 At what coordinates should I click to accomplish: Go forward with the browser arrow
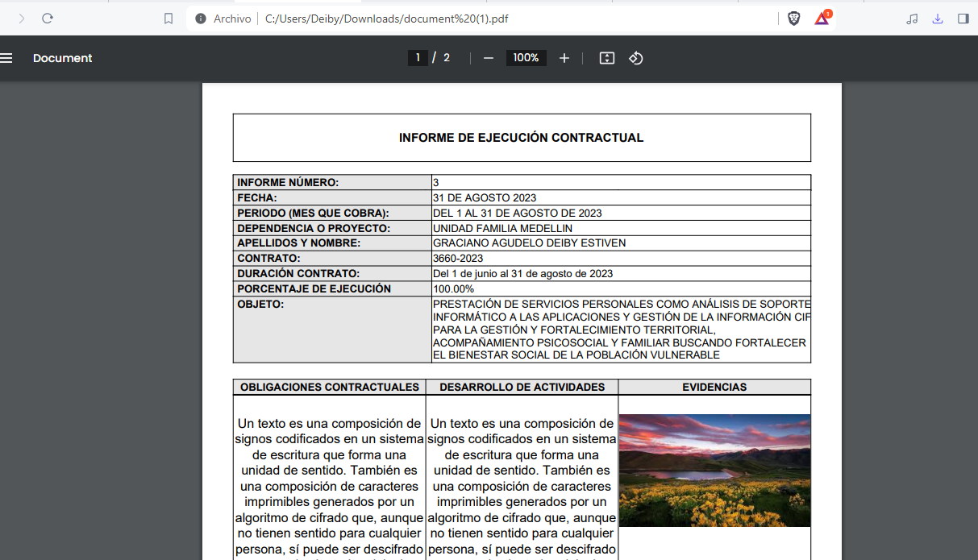[22, 19]
